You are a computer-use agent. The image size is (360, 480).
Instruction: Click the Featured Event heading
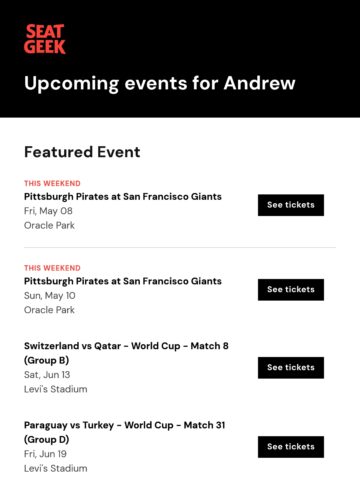tap(82, 152)
